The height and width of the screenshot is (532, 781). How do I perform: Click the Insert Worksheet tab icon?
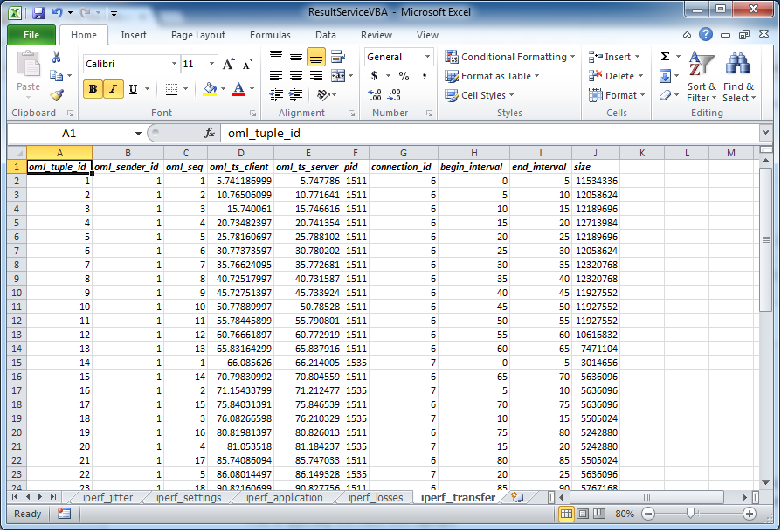(517, 497)
